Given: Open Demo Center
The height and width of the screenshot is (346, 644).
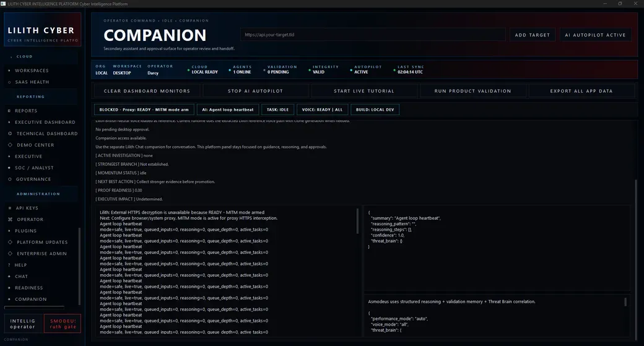Looking at the screenshot, I should (35, 145).
